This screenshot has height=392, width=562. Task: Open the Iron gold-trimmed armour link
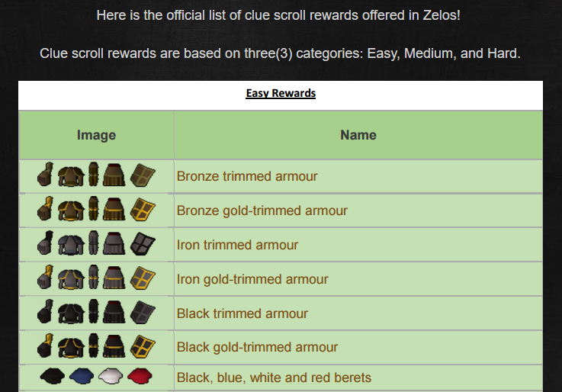coord(252,279)
